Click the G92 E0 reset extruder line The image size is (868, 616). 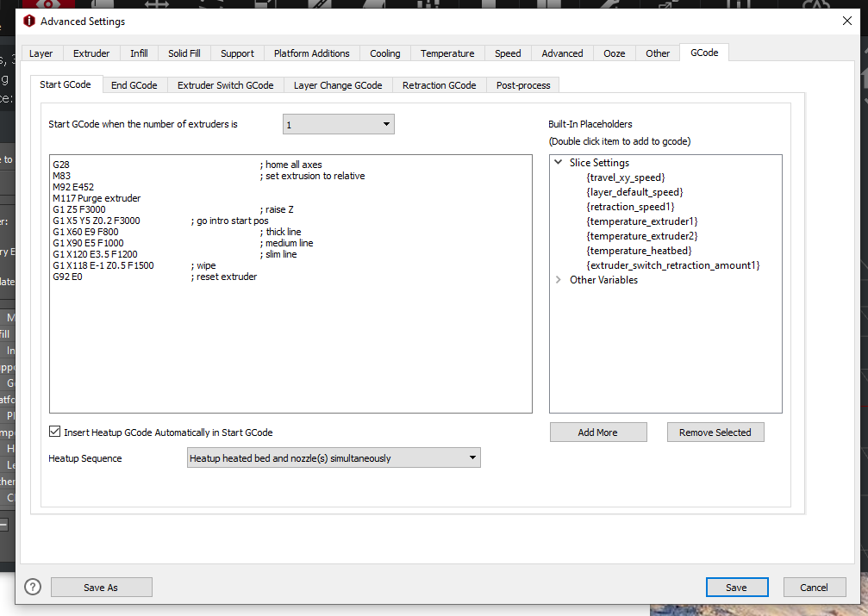pyautogui.click(x=154, y=277)
